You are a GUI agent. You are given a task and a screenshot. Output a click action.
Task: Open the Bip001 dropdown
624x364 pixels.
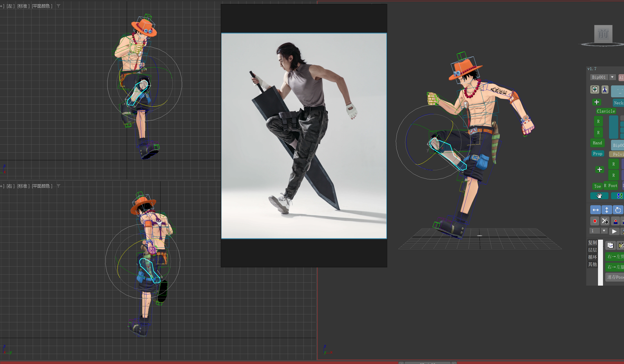[612, 77]
